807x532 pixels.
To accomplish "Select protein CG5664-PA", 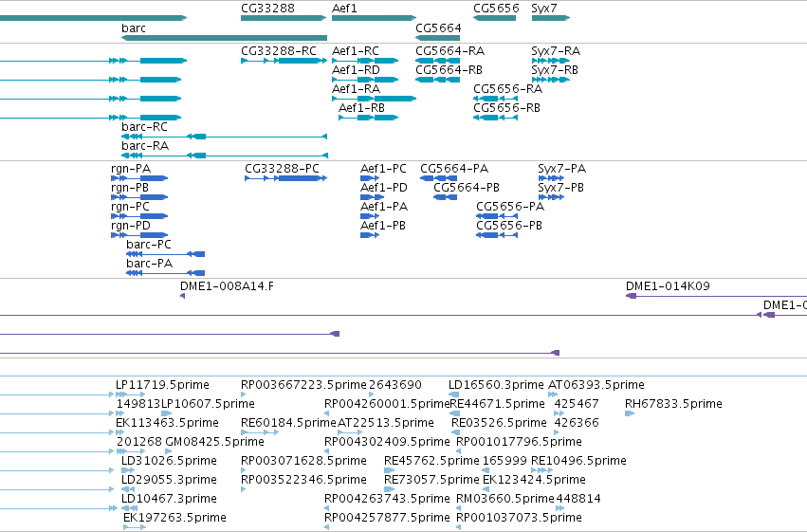I will pyautogui.click(x=438, y=178).
